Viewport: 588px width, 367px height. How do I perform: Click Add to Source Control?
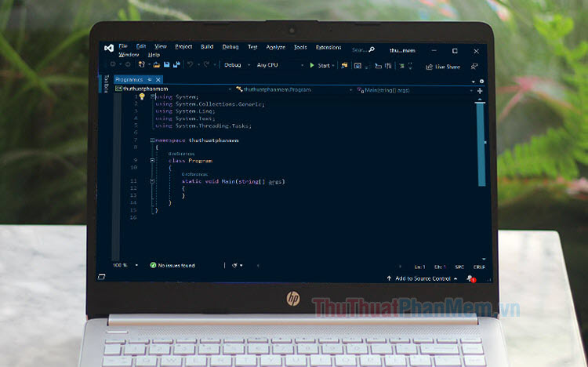coord(422,278)
